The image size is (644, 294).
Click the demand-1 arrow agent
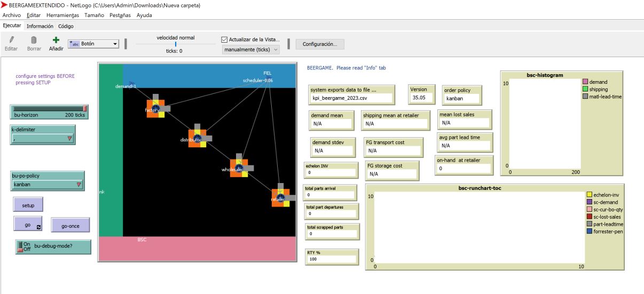tap(130, 84)
